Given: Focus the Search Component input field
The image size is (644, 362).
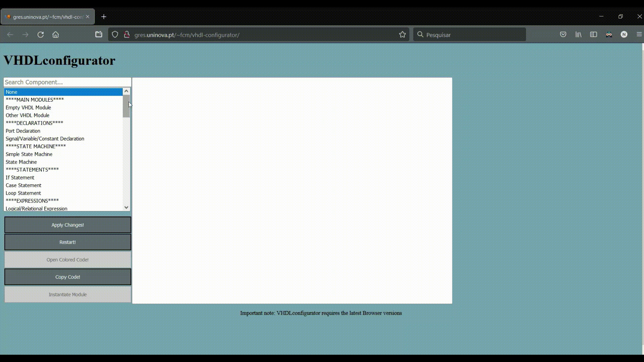Looking at the screenshot, I should coord(67,82).
